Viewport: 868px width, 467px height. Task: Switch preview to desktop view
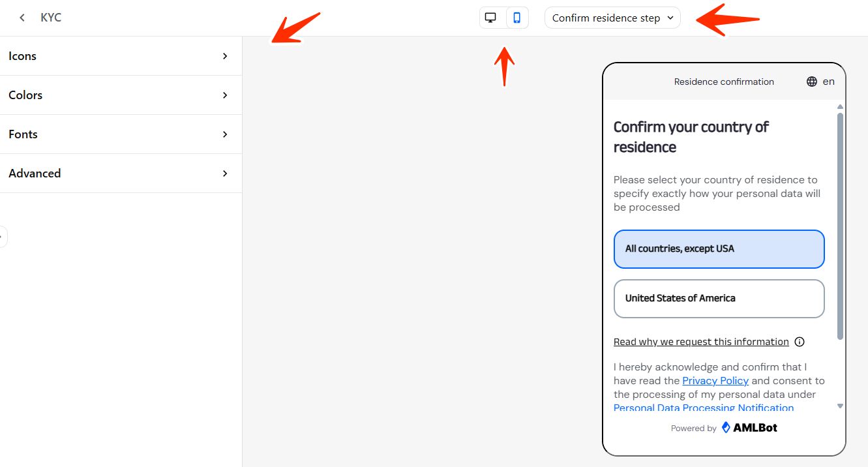490,18
